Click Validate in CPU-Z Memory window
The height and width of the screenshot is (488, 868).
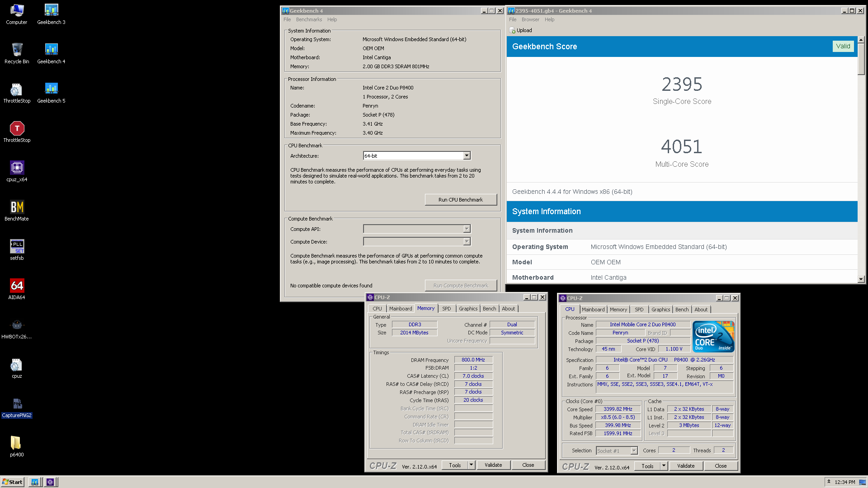coord(493,465)
